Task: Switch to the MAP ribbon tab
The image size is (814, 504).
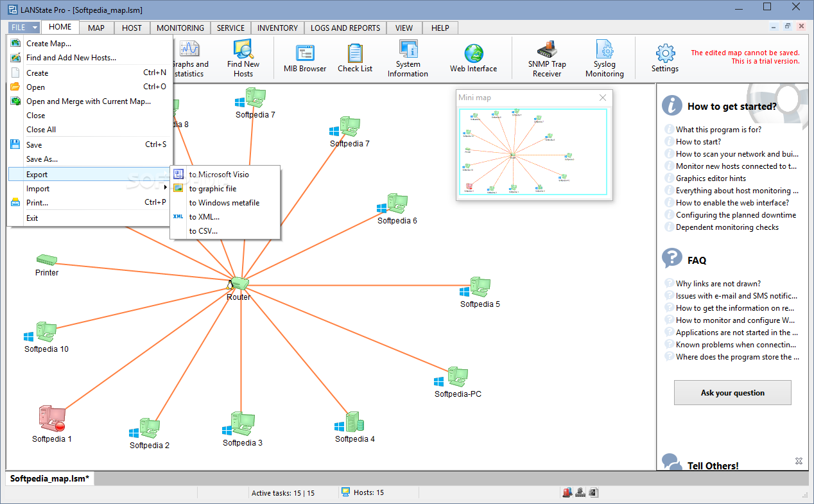Action: click(x=96, y=28)
